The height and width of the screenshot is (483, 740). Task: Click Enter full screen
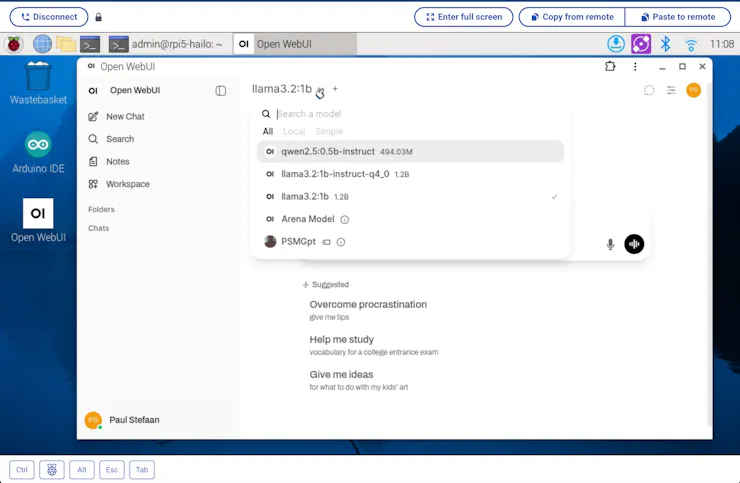pyautogui.click(x=463, y=17)
